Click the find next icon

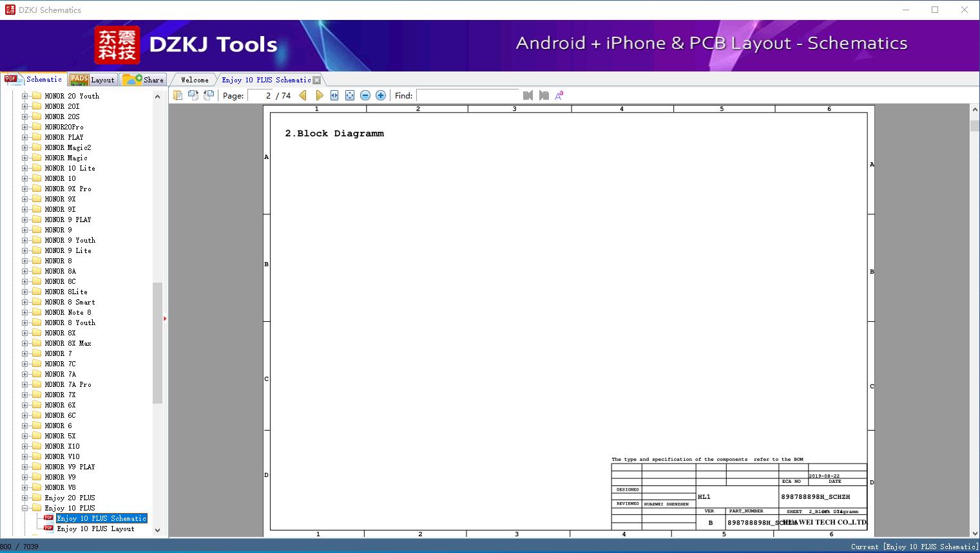[x=544, y=95]
